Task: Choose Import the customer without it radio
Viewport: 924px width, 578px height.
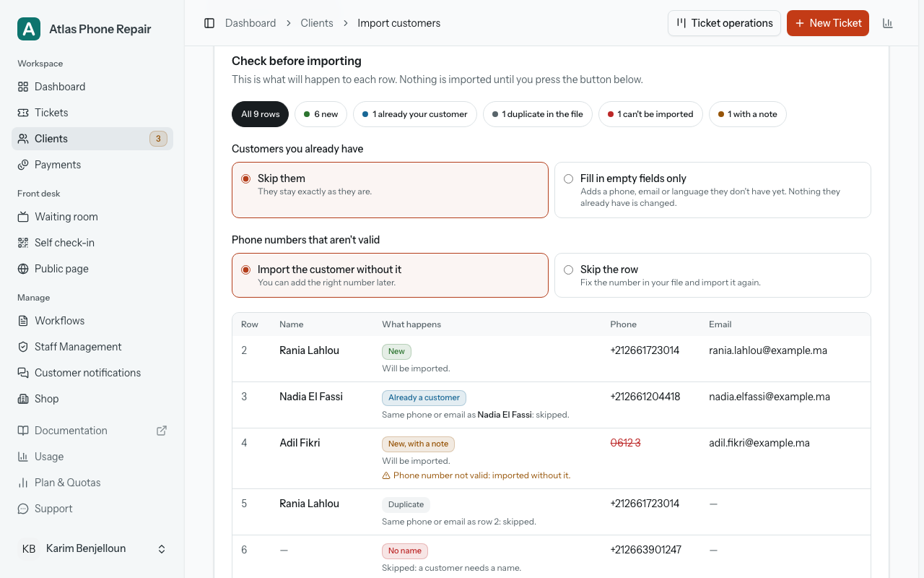Action: [246, 269]
